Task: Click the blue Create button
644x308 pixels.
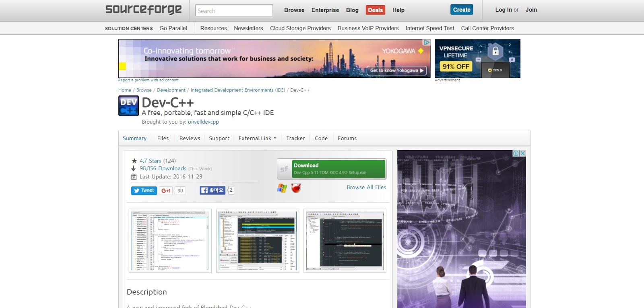Action: click(x=462, y=10)
